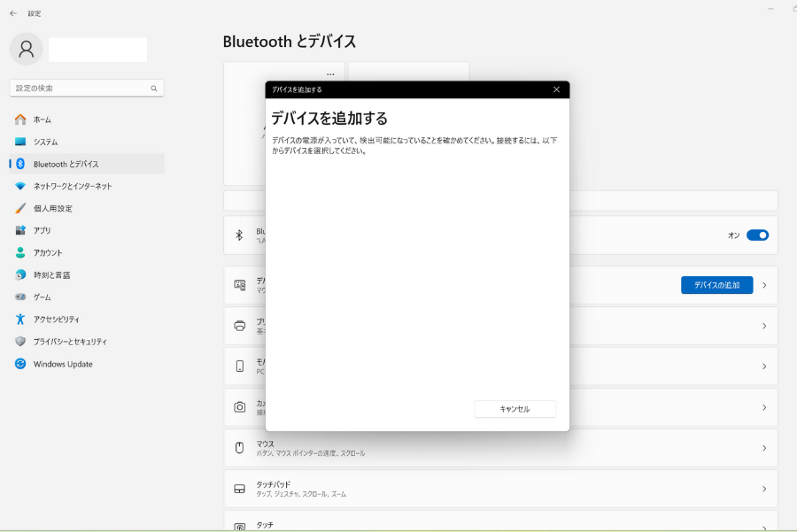Click the back arrow in Settings header
797x532 pixels.
click(x=13, y=13)
